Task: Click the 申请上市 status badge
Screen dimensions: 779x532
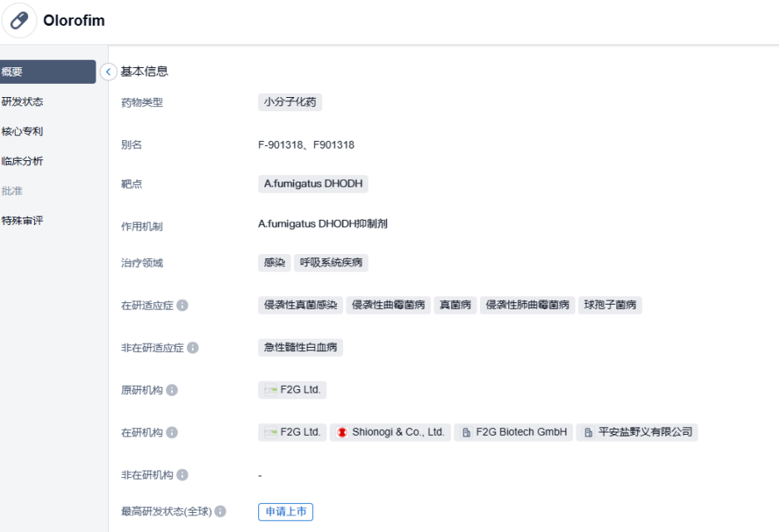Action: 286,511
